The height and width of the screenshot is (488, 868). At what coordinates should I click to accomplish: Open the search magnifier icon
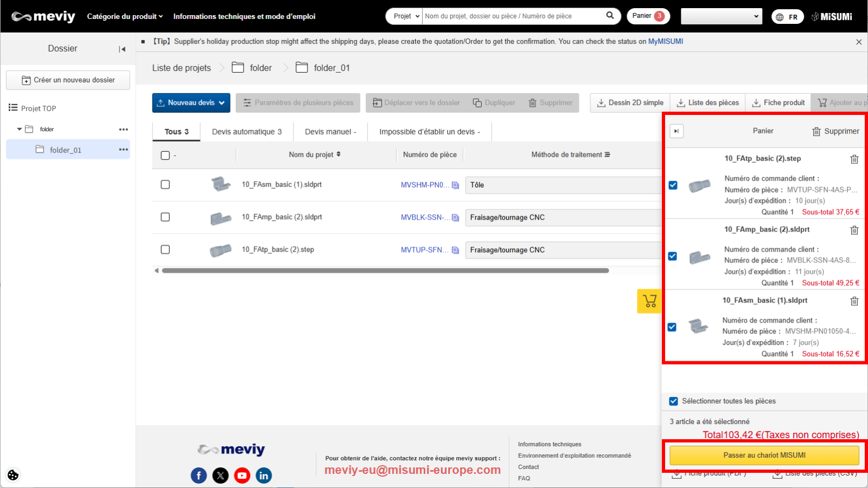click(x=610, y=16)
